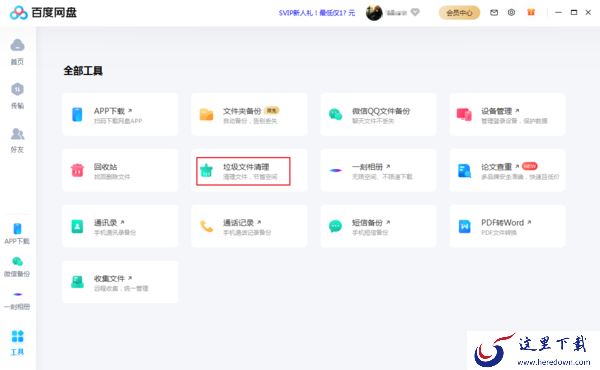Click the user avatar picture

pos(374,13)
